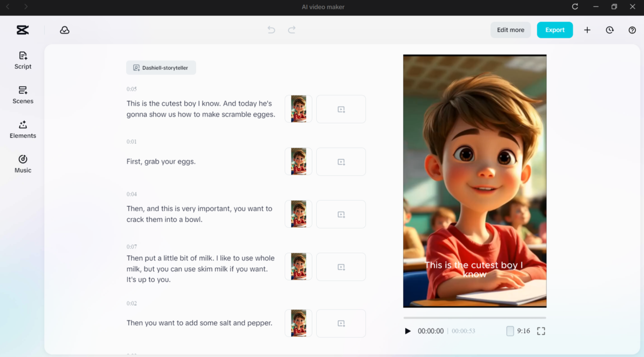Open the Elements panel
The width and height of the screenshot is (644, 357).
point(23,129)
